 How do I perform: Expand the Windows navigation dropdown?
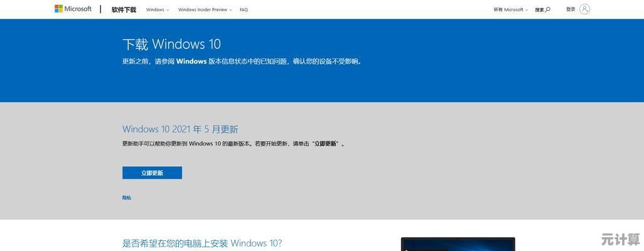coord(158,10)
